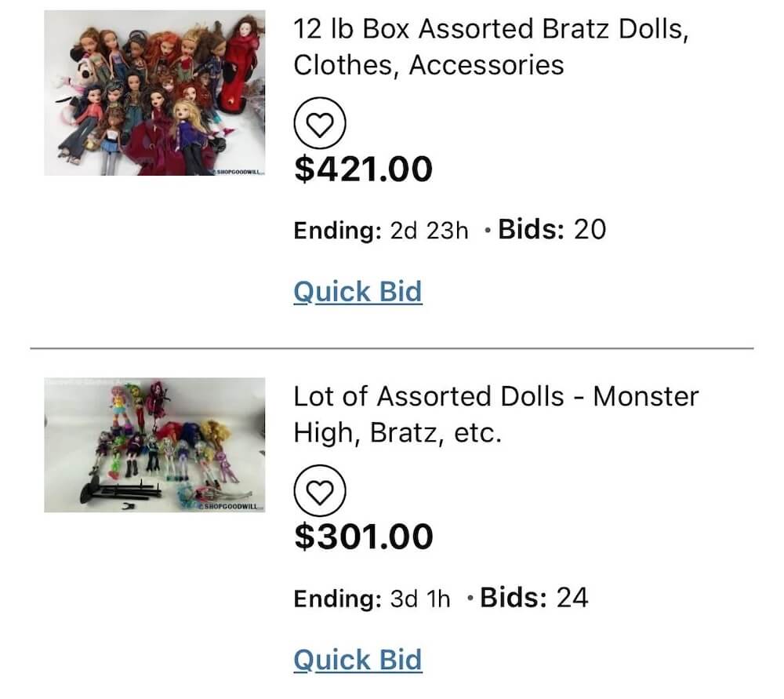Screen dimensions: 784x699
Task: Quick Bid on the $301.00 doll lot
Action: (358, 660)
